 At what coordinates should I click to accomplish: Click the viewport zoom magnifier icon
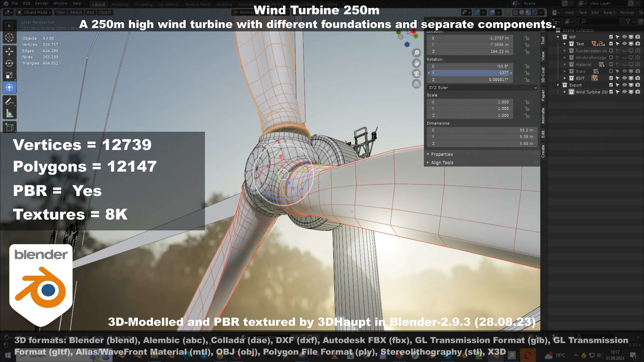(x=416, y=53)
